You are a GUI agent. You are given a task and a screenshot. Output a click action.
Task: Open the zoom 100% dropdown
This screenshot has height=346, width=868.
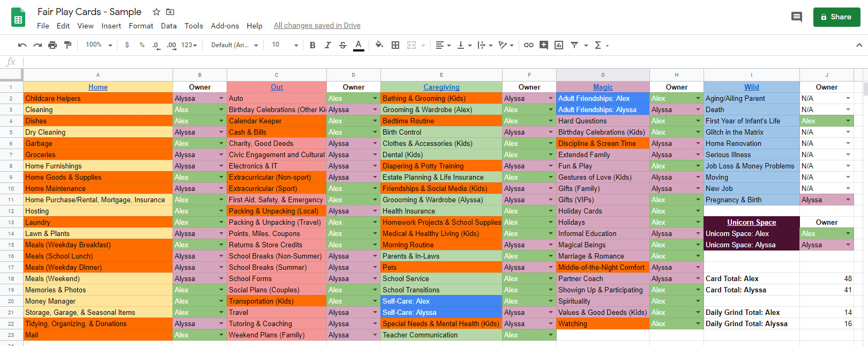pyautogui.click(x=99, y=45)
